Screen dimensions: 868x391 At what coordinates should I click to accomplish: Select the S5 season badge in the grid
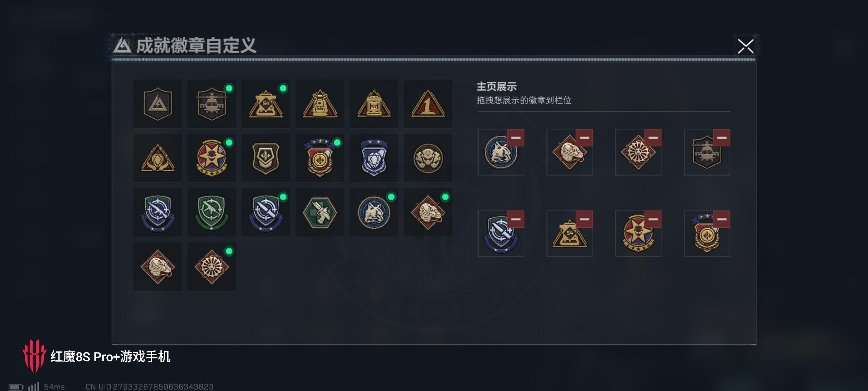pos(320,104)
